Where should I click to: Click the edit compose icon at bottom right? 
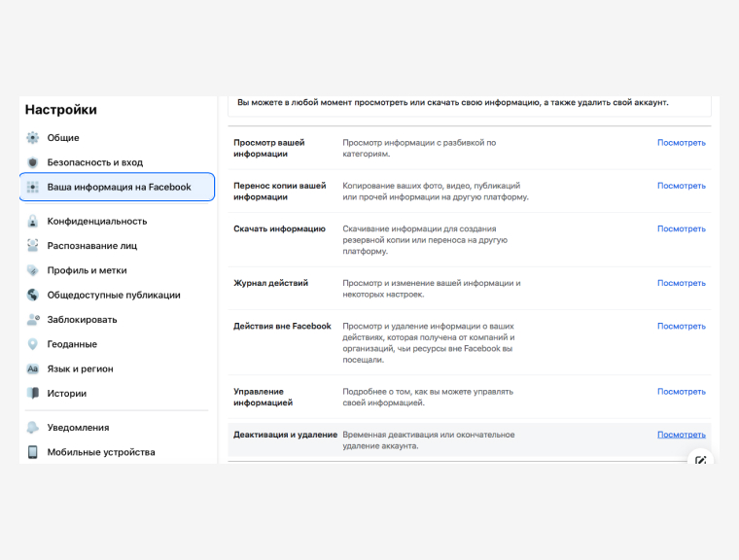701,459
